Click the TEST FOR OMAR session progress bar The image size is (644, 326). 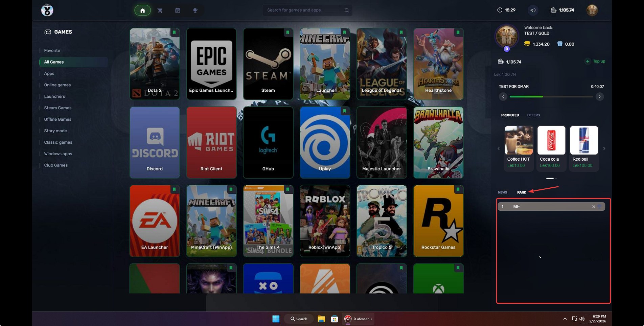pyautogui.click(x=551, y=97)
